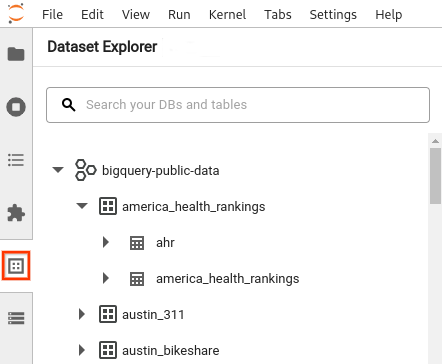
Task: Select the ahr table label
Action: 165,243
